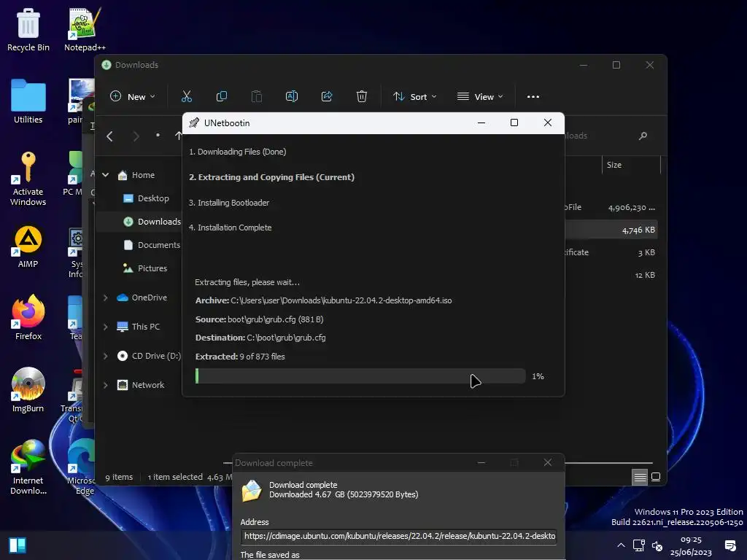Launch Notepad++ from the desktop

[x=85, y=29]
